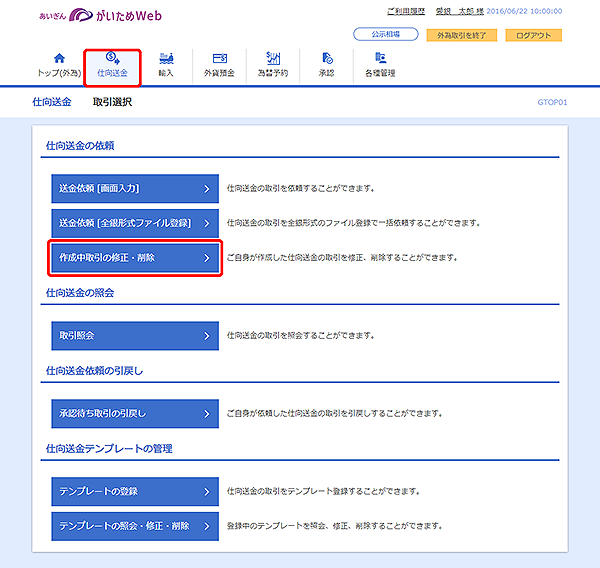The height and width of the screenshot is (568, 600).
Task: Click the 外貨預金 wallet icon
Action: 220,58
